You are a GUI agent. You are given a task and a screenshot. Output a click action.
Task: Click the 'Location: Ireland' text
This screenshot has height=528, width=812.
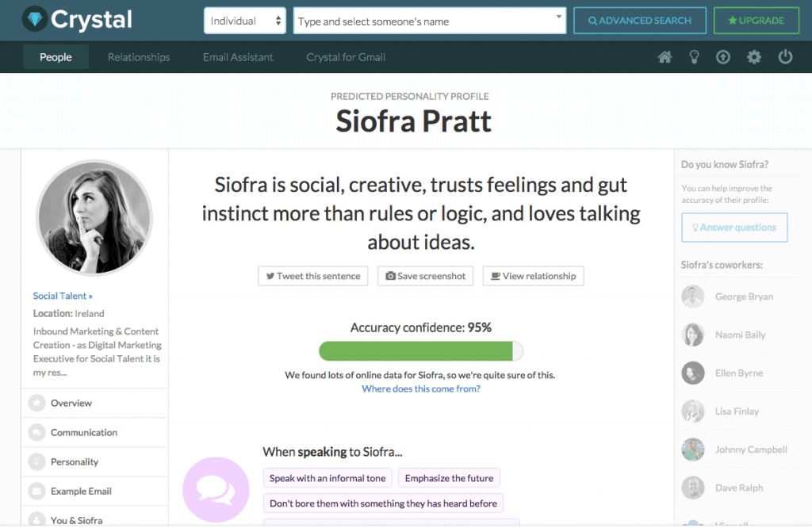pyautogui.click(x=68, y=313)
